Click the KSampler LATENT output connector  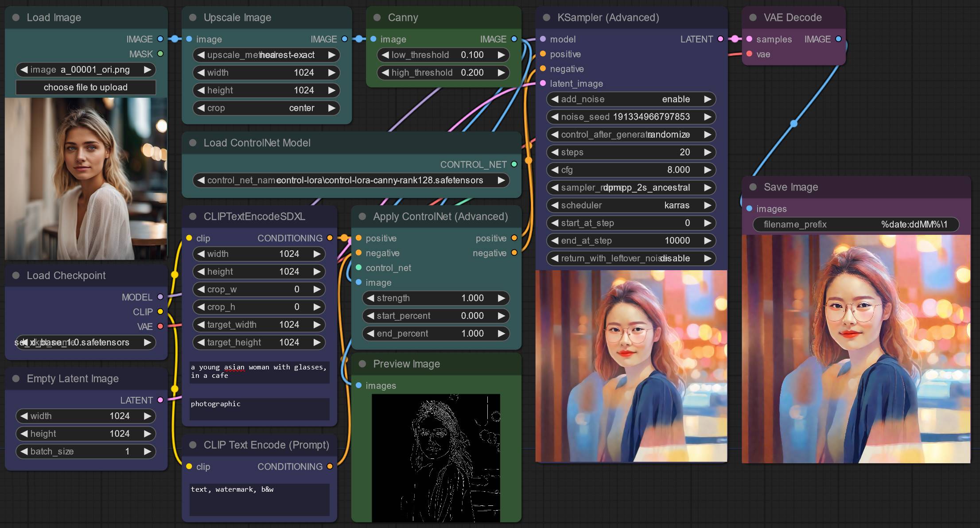[721, 39]
